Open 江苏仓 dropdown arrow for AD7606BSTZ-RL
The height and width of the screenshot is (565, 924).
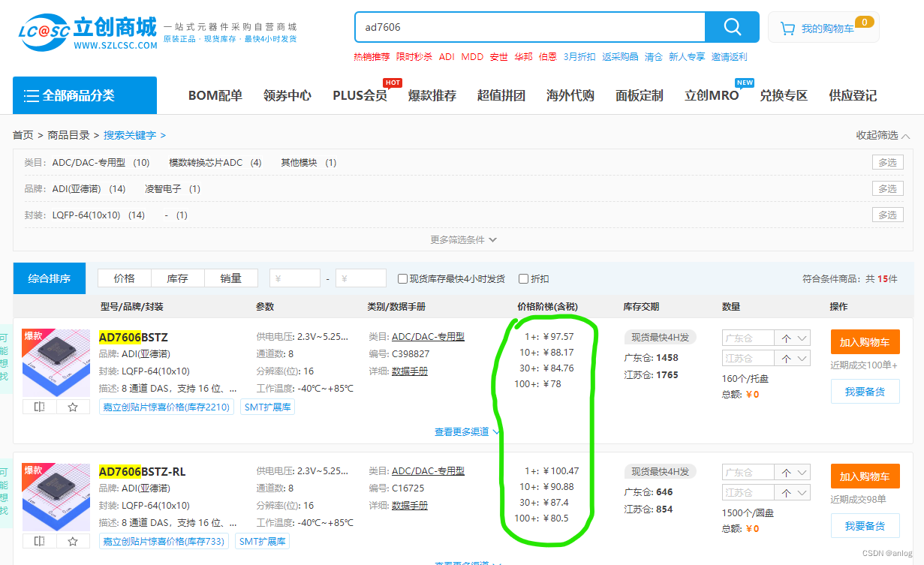pos(802,493)
